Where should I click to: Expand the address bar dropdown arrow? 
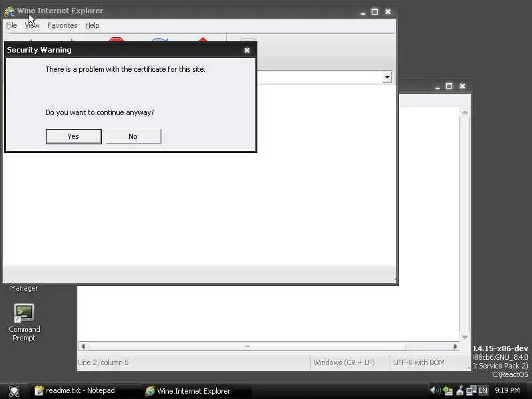pyautogui.click(x=387, y=77)
